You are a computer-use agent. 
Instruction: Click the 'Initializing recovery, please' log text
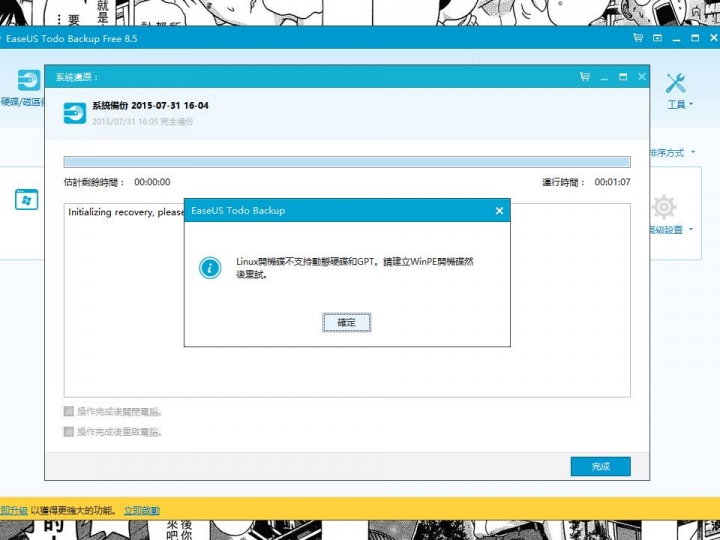tap(126, 212)
